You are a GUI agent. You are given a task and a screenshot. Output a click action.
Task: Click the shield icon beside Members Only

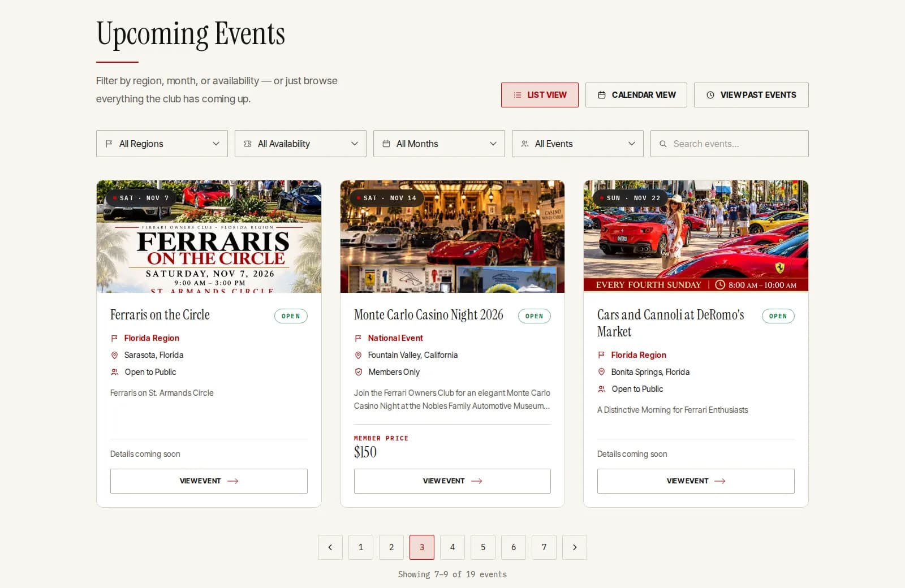358,372
